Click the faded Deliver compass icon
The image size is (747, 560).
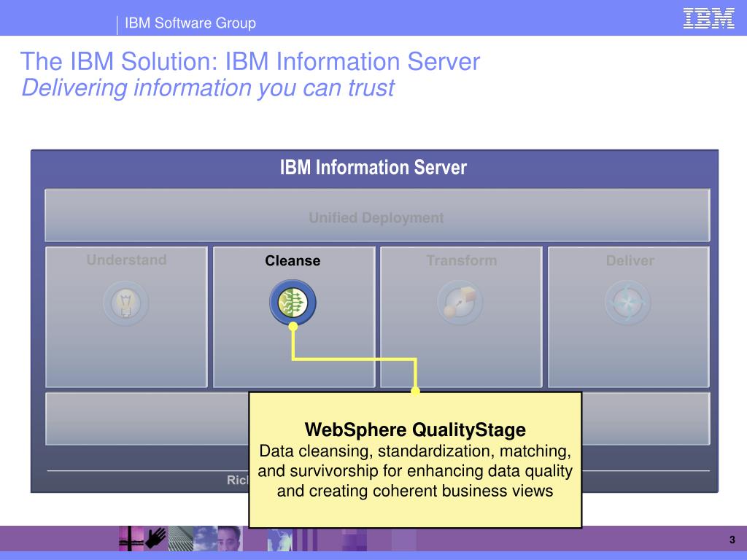[x=627, y=303]
